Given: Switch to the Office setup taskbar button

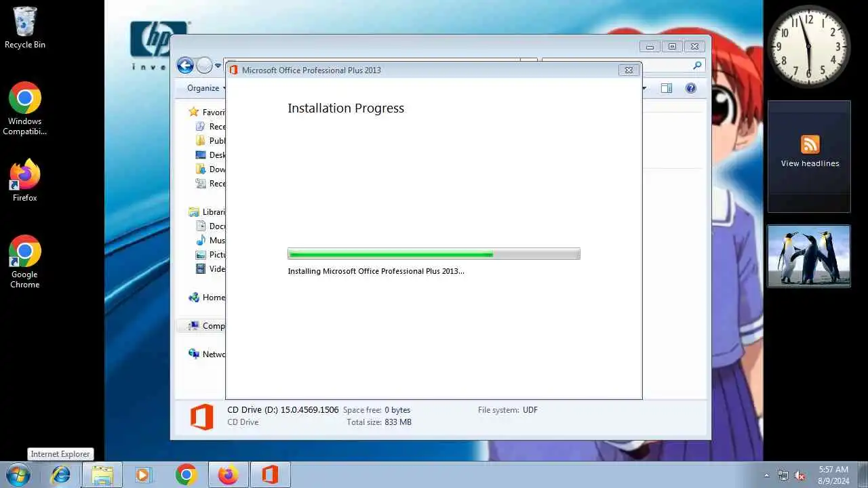Looking at the screenshot, I should tap(271, 474).
